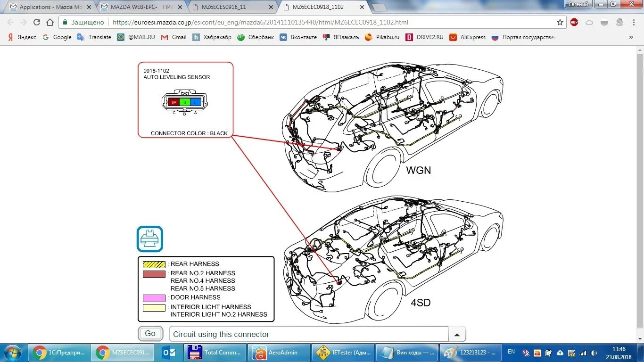Open the Сбербанк bookmark
Viewport: 644px width, 362px height.
point(255,37)
